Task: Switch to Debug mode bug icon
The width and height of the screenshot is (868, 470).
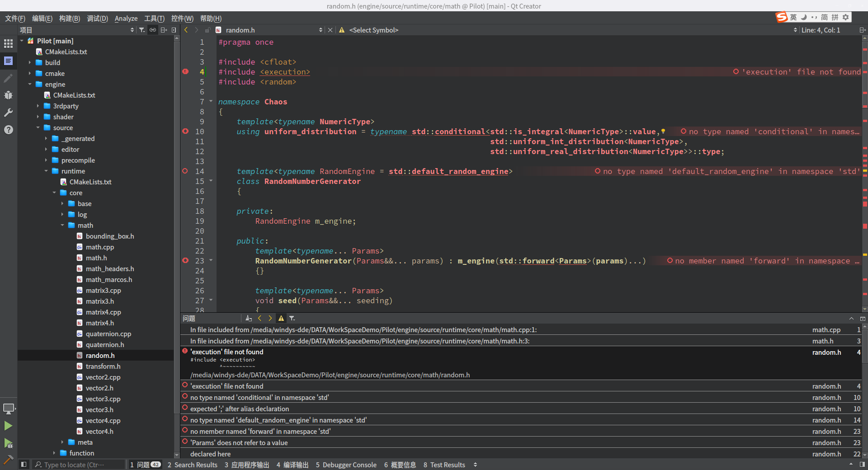Action: [8, 95]
